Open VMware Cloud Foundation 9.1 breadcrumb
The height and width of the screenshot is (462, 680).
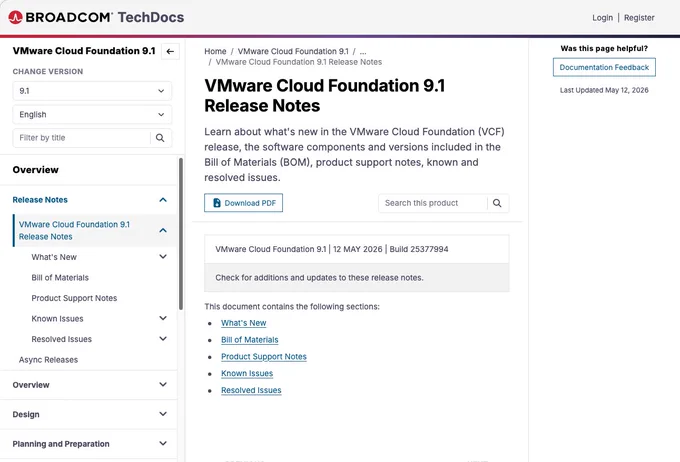pos(293,51)
